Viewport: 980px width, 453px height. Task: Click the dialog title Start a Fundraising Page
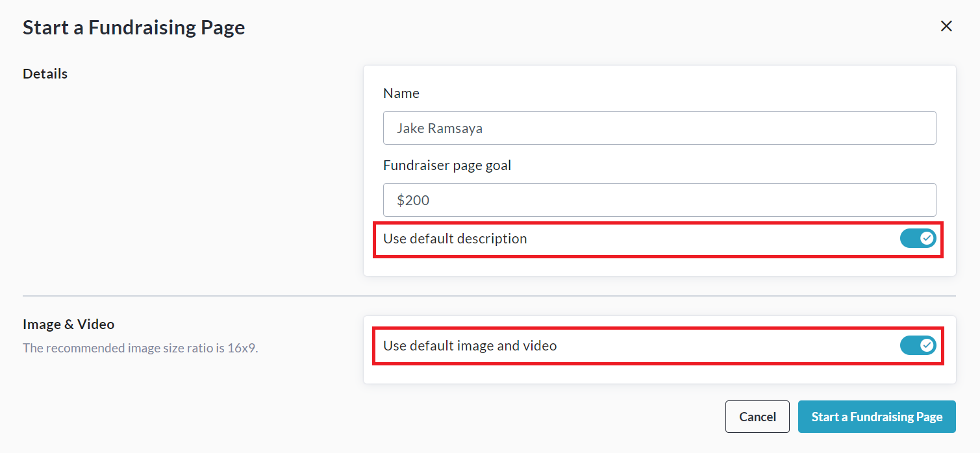tap(134, 28)
